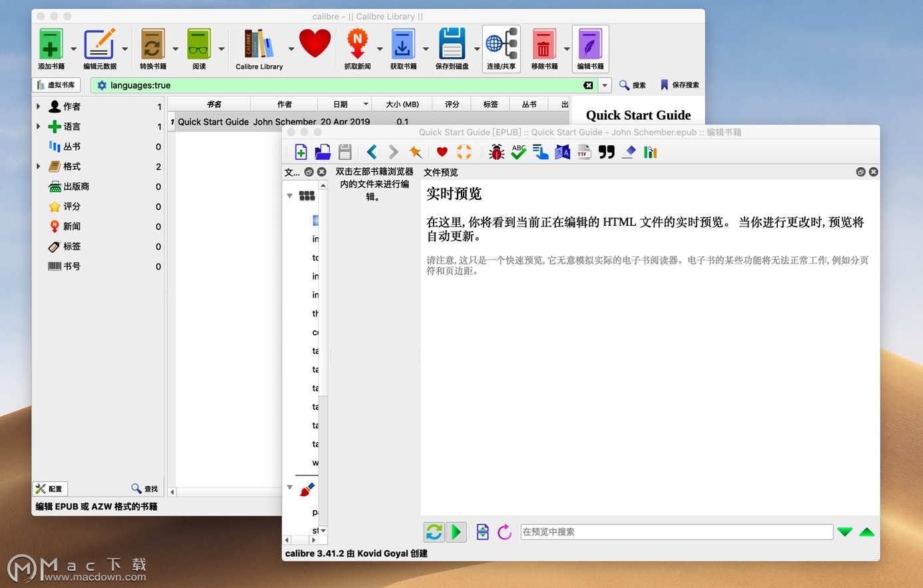923x588 pixels.
Task: Click the file browser vertical scrollbar
Action: (323, 358)
